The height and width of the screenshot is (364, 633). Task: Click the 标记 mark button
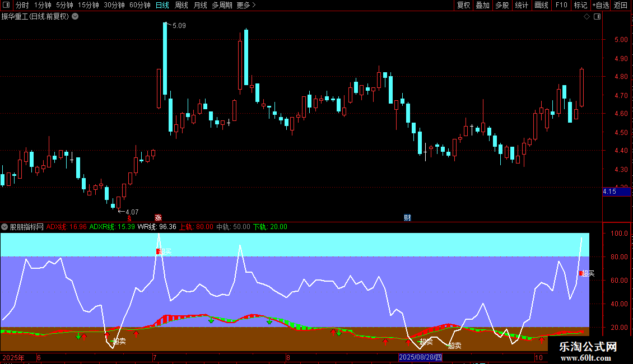pos(580,5)
